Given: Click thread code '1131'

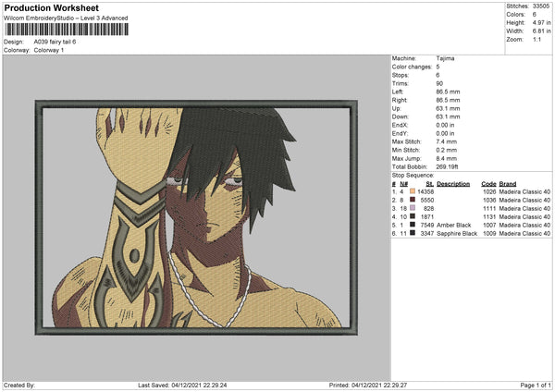Looking at the screenshot, I should (x=489, y=217).
